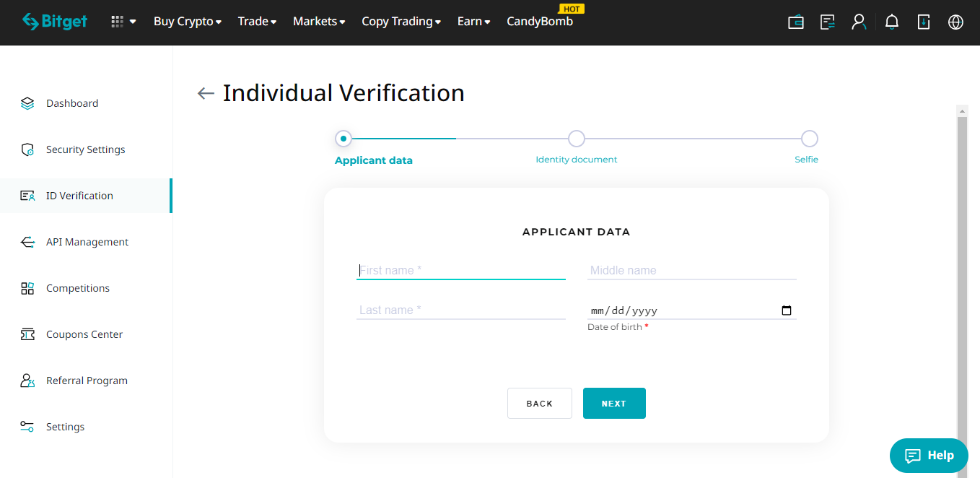Open API Management in the sidebar

point(86,242)
